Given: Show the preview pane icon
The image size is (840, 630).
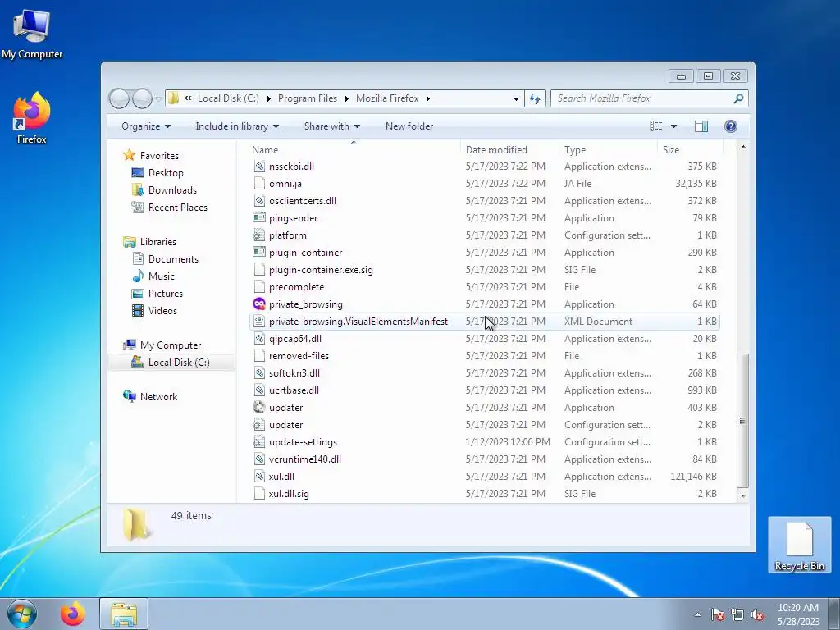Looking at the screenshot, I should (x=701, y=126).
